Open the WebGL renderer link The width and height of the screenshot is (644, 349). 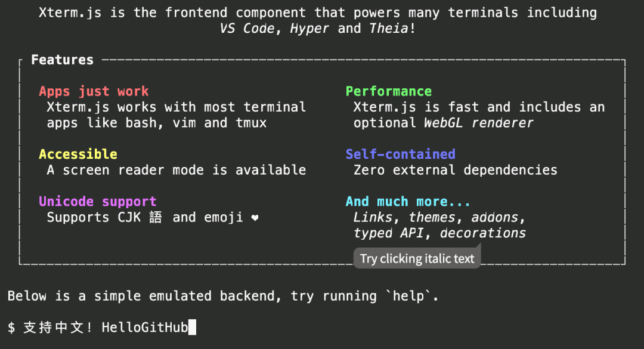click(x=478, y=123)
